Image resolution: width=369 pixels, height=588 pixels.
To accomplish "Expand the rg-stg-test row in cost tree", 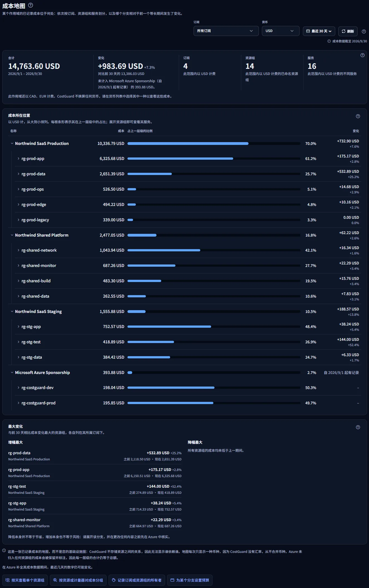I will pyautogui.click(x=18, y=342).
